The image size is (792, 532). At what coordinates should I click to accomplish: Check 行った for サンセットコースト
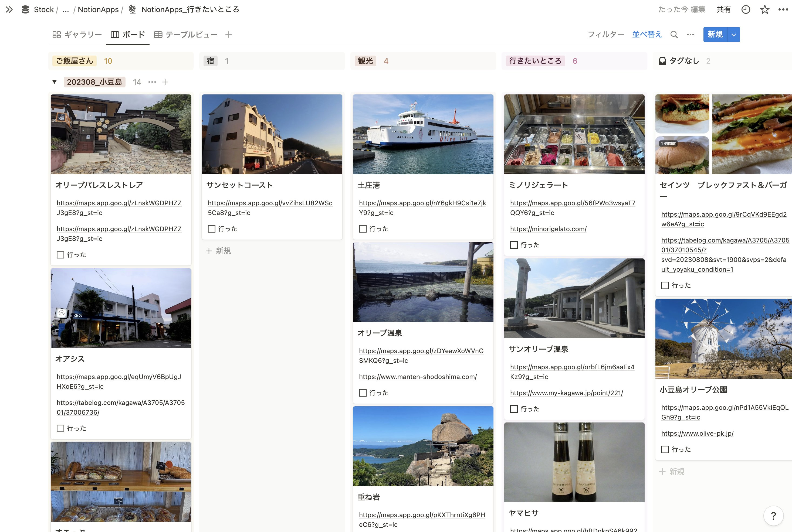pyautogui.click(x=211, y=229)
